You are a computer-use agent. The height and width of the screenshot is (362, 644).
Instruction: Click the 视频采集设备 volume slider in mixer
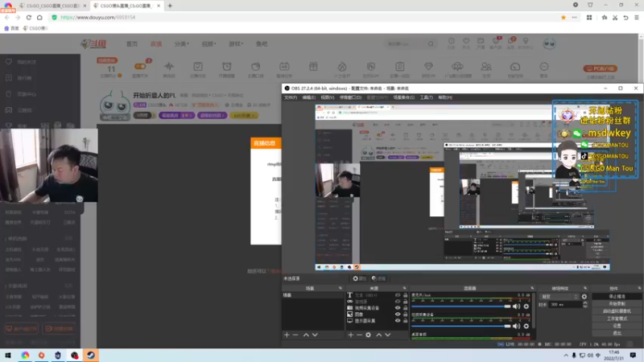pos(460,326)
